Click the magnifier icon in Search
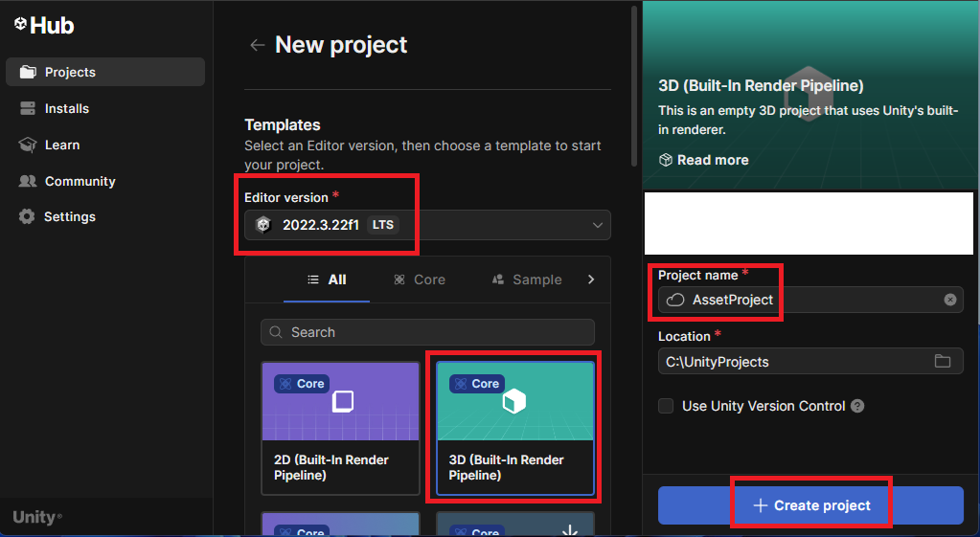This screenshot has width=980, height=537. pos(276,332)
